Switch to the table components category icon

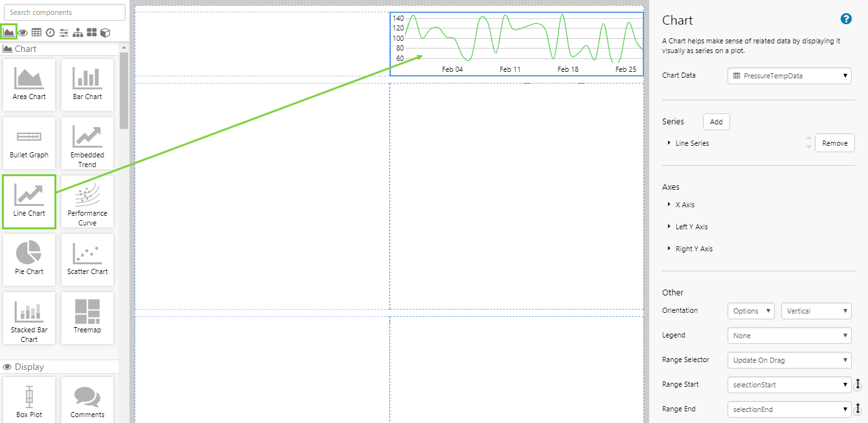pos(36,32)
